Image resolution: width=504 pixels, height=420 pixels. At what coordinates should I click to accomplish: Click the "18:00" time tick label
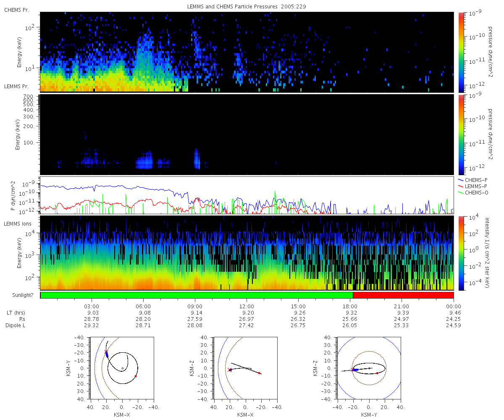[x=350, y=307]
